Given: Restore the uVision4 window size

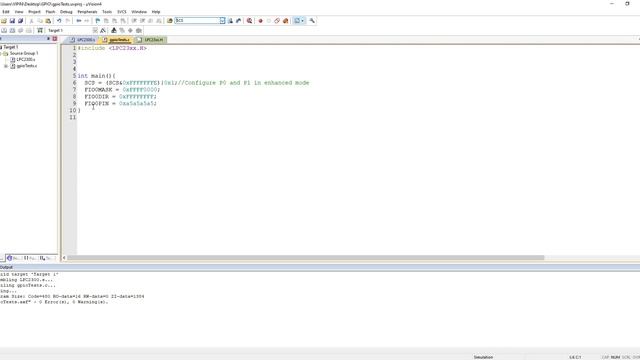Looking at the screenshot, I should (x=627, y=4).
